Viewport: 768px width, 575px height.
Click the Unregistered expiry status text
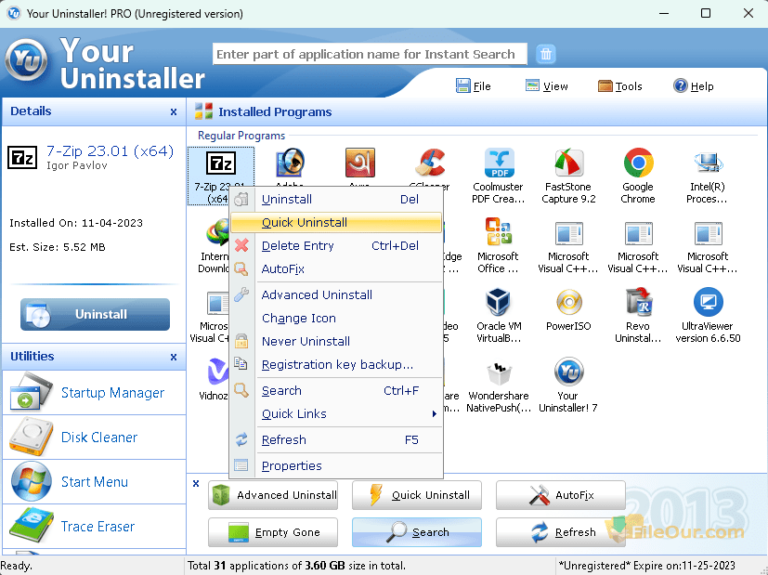647,566
